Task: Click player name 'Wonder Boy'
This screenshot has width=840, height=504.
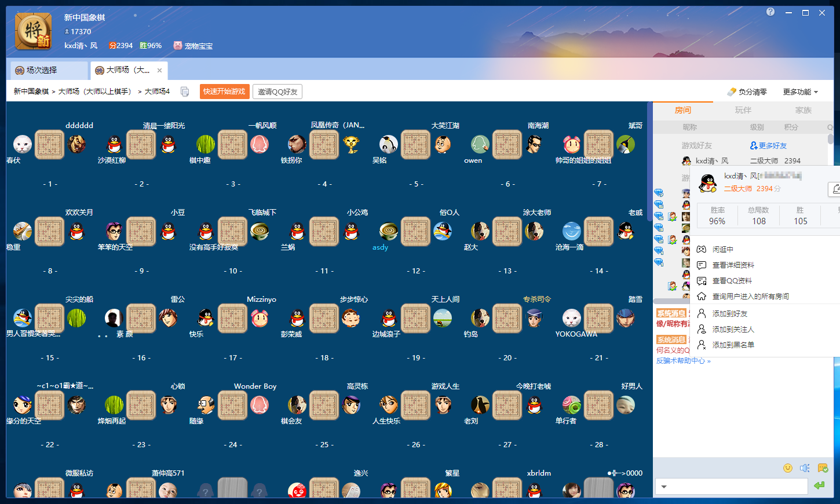Action: pos(255,386)
